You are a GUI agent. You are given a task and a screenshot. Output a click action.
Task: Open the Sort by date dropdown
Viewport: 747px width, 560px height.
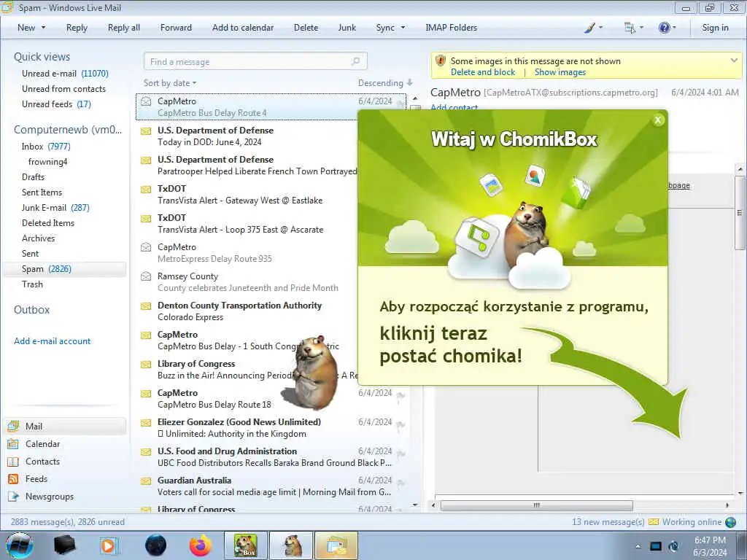[170, 83]
